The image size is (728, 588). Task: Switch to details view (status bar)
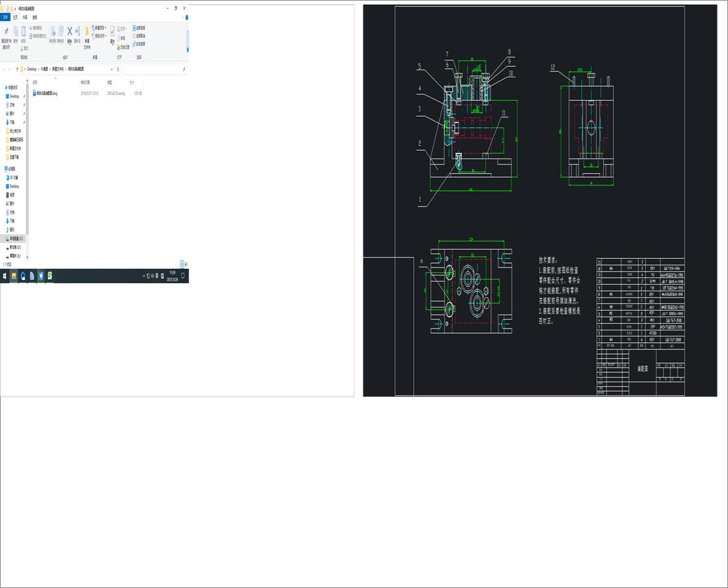click(182, 264)
